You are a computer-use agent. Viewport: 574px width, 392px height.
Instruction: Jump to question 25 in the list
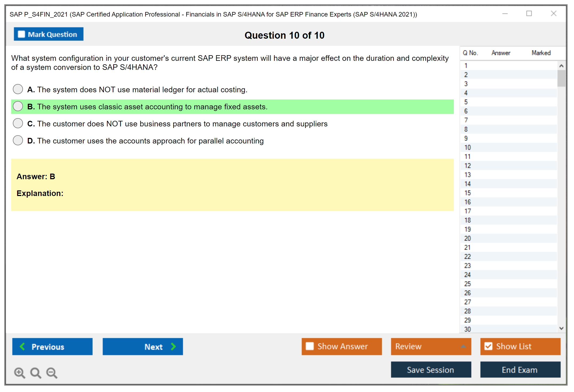[x=468, y=284]
